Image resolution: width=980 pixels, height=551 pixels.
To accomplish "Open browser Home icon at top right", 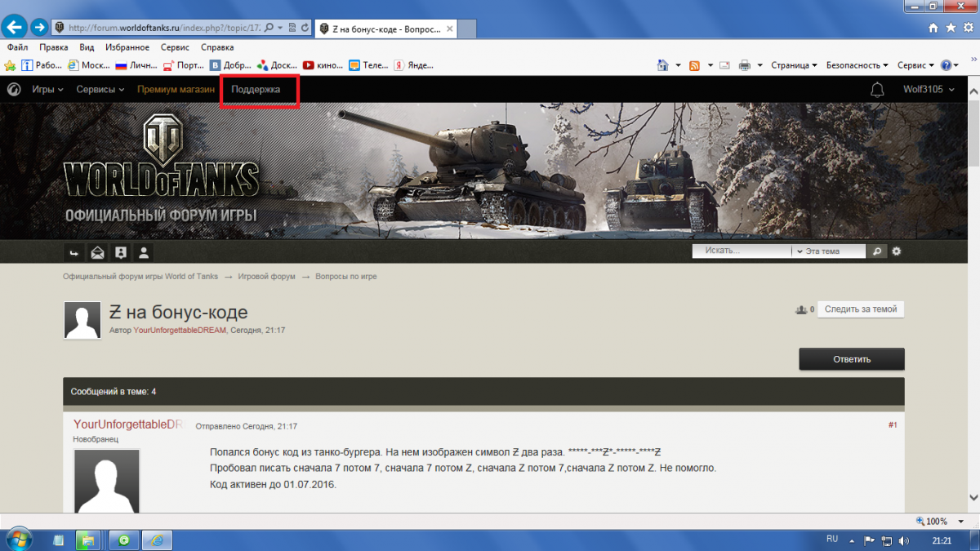I will coord(934,28).
